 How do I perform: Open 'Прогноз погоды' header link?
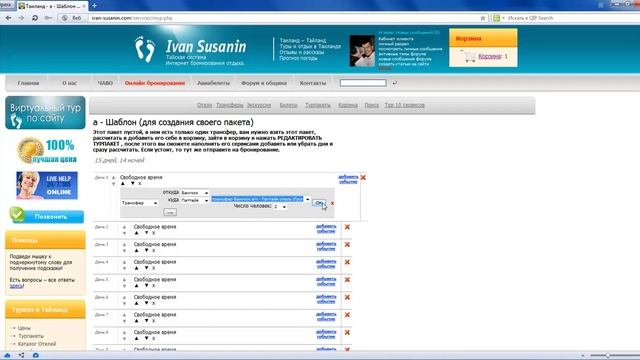click(298, 58)
